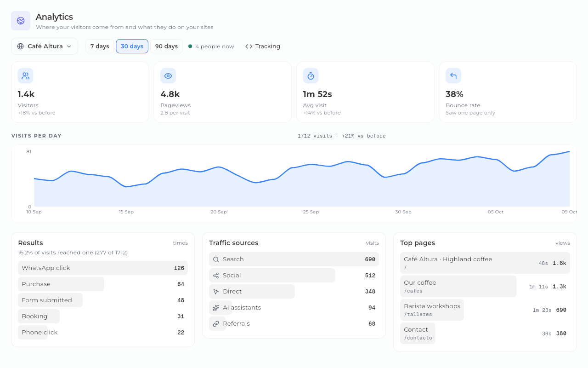Open the Our coffee /cafes page row
Viewport: 588px width, 368px height.
[485, 287]
